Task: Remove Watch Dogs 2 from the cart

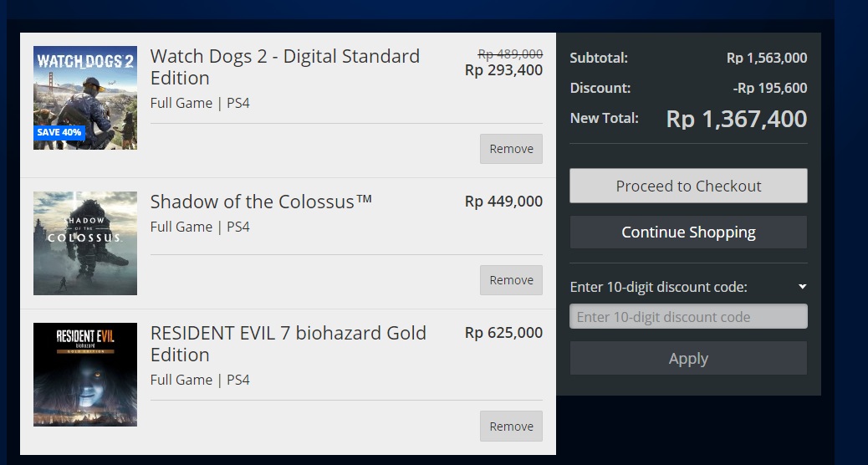Action: pos(511,149)
